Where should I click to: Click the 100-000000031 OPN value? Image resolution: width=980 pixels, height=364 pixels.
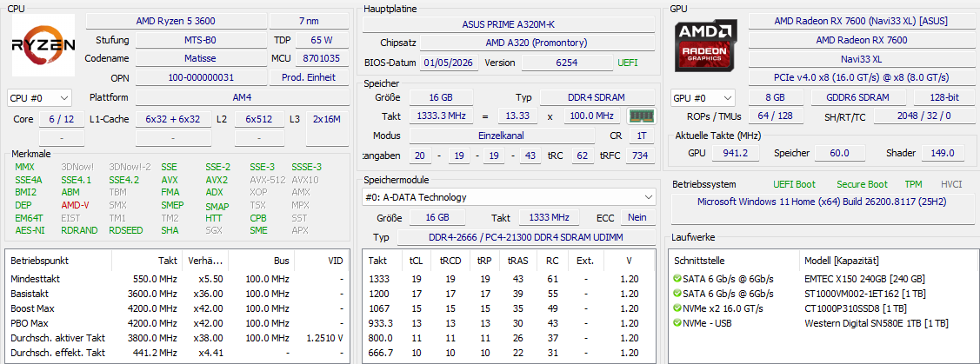[x=200, y=77]
